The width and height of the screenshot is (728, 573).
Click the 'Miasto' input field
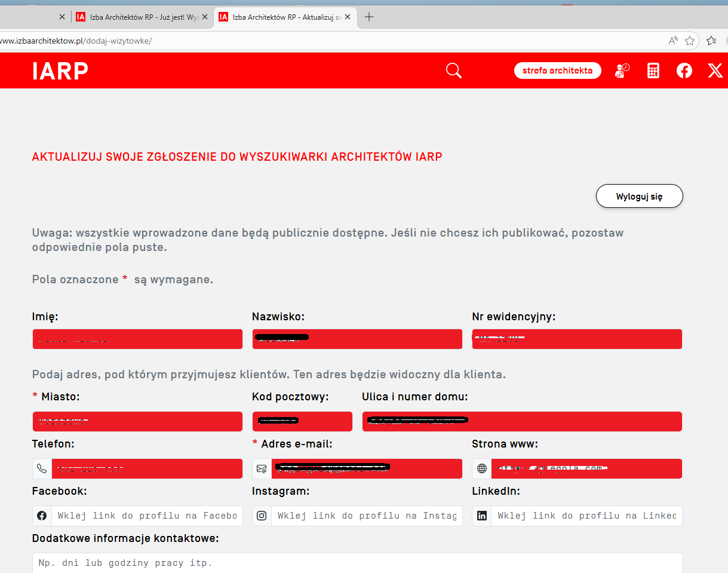tap(137, 421)
